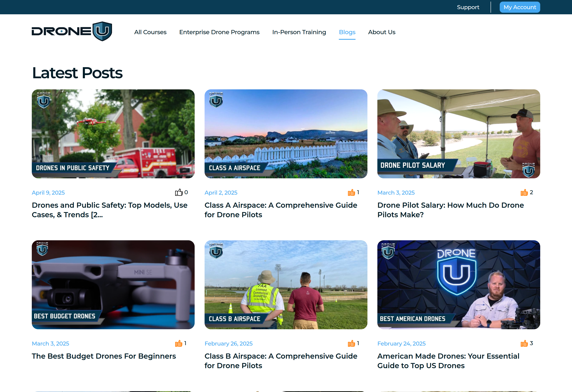Click the April 9, 2025 date

point(48,193)
